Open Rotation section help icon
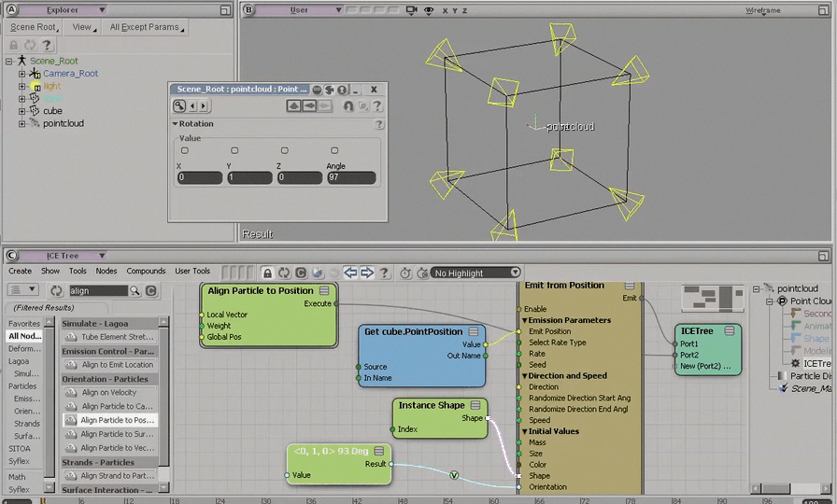 tap(379, 124)
